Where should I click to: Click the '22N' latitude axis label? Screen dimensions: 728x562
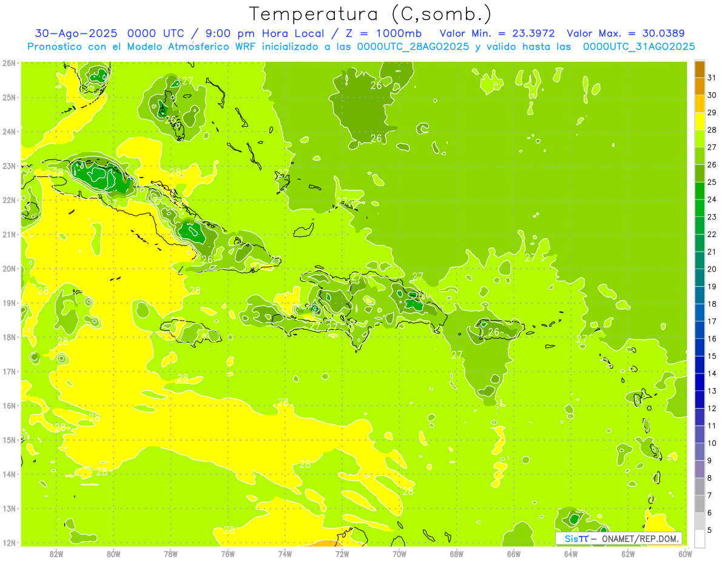coord(9,200)
